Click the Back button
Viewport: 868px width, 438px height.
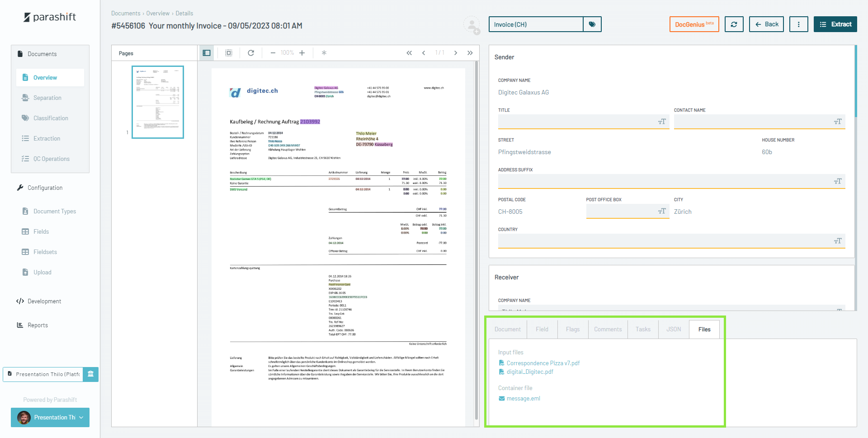click(x=767, y=24)
